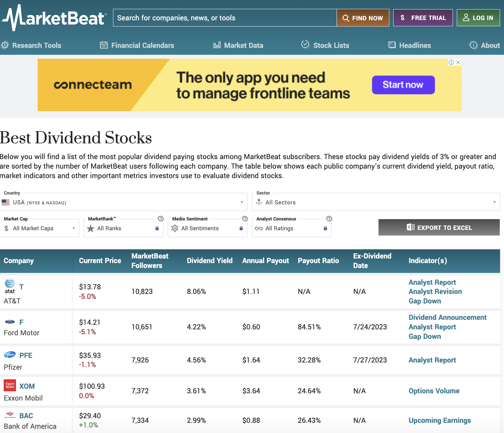This screenshot has height=433, width=504.
Task: Click the MarketRank help question icon
Action: pyautogui.click(x=161, y=219)
